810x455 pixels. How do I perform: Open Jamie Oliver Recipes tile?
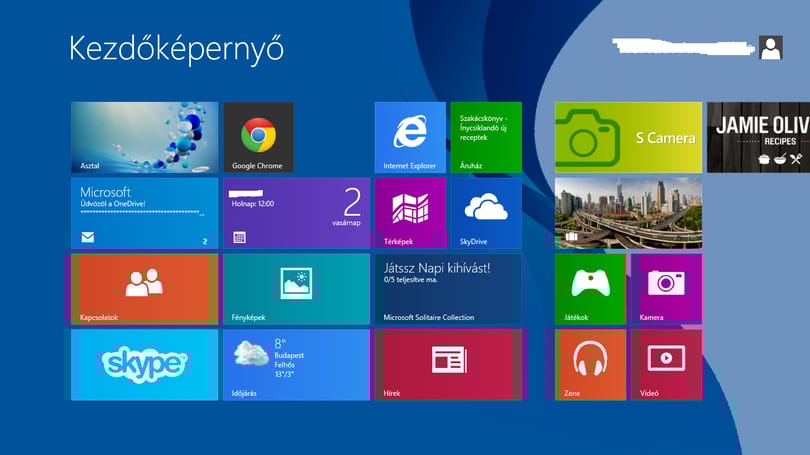click(x=758, y=137)
